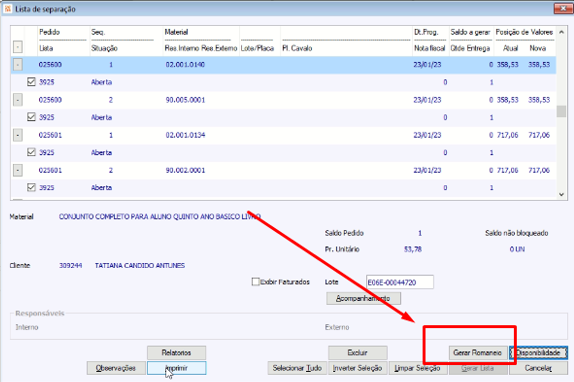Collapse order 025601 material 02.001.0134 row
574x382 pixels.
coord(18,135)
